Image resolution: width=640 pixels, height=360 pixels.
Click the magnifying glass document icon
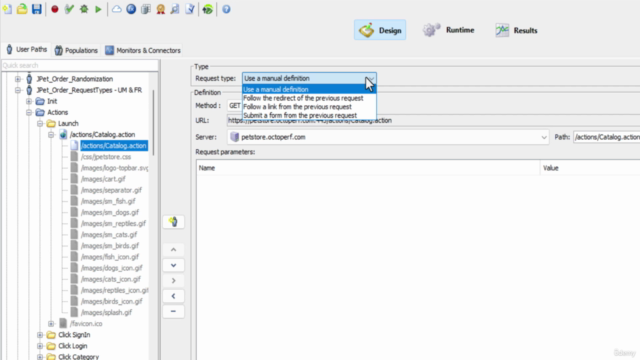click(x=175, y=9)
